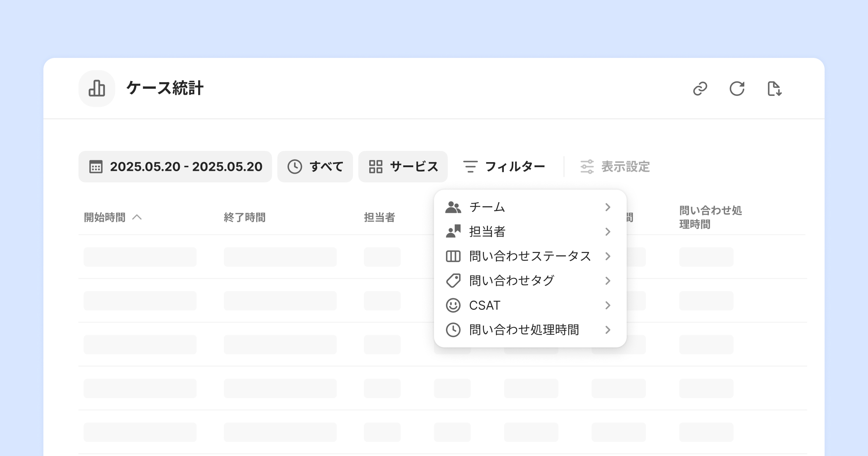Click the export file download icon
This screenshot has width=868, height=456.
tap(774, 89)
